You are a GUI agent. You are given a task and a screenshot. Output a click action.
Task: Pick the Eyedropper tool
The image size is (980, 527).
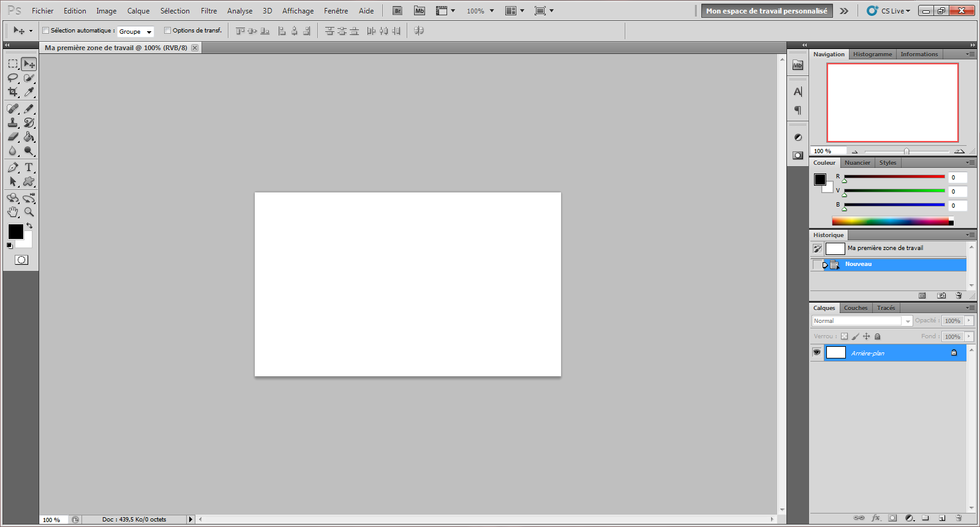(x=29, y=92)
